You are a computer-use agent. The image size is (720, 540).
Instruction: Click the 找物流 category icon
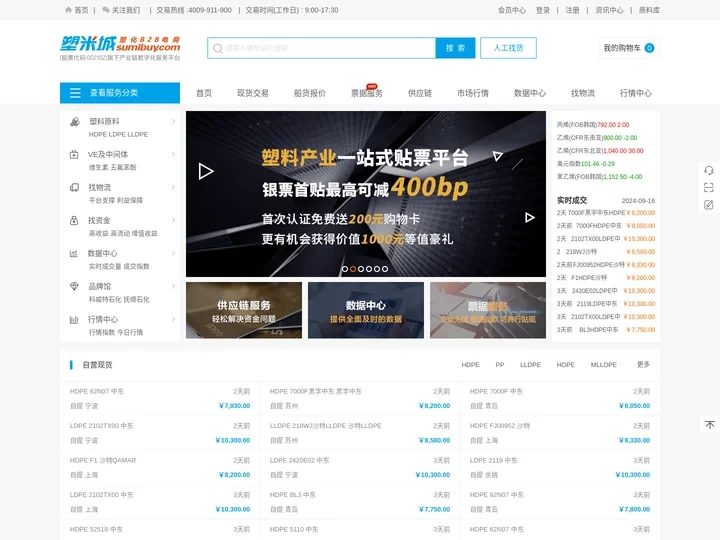74,187
